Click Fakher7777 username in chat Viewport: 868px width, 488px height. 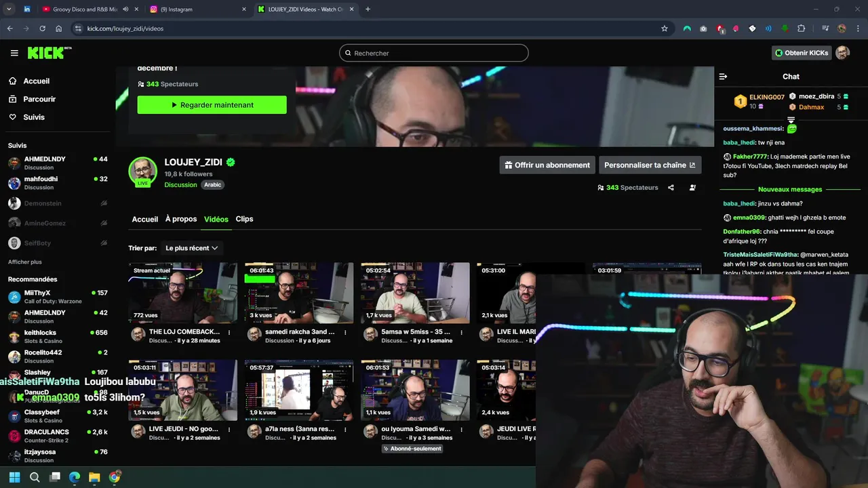pos(750,157)
